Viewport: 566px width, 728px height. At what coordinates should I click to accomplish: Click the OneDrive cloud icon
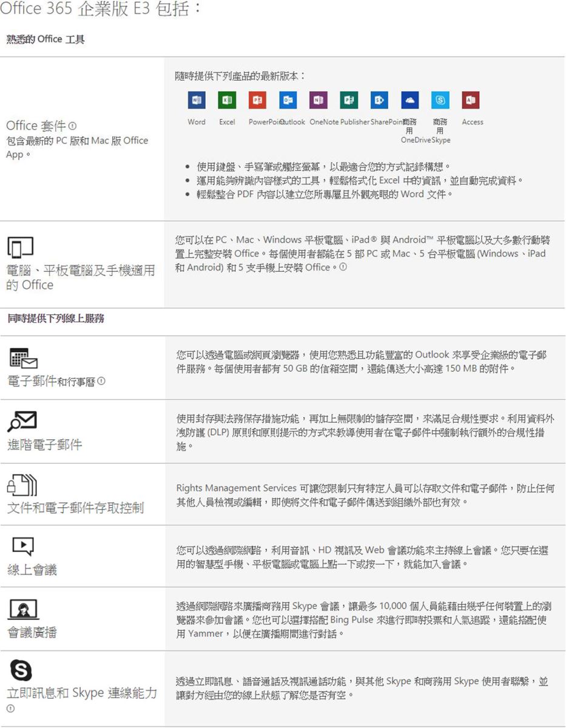(410, 100)
